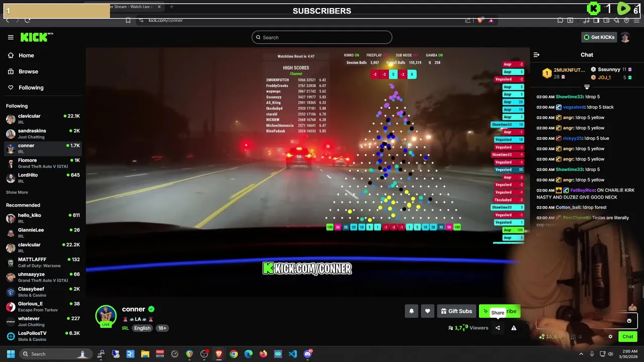Open File Explorer from the taskbar
The width and height of the screenshot is (644, 362).
point(145,354)
